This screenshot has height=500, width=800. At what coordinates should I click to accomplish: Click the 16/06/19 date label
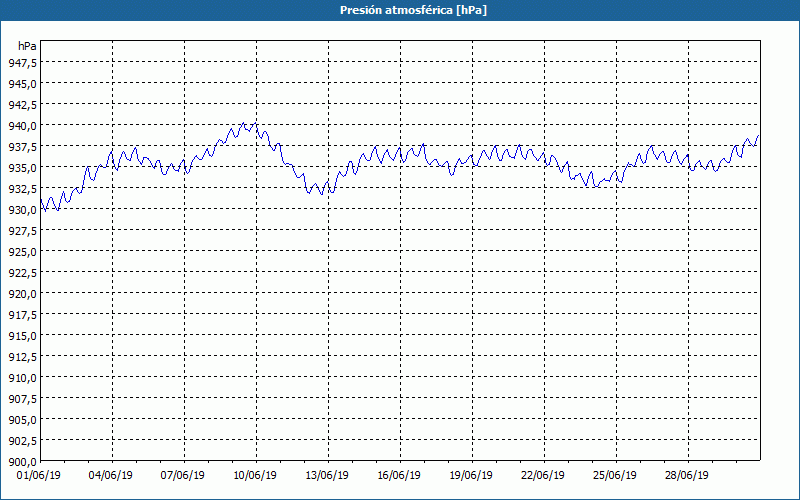(x=399, y=475)
